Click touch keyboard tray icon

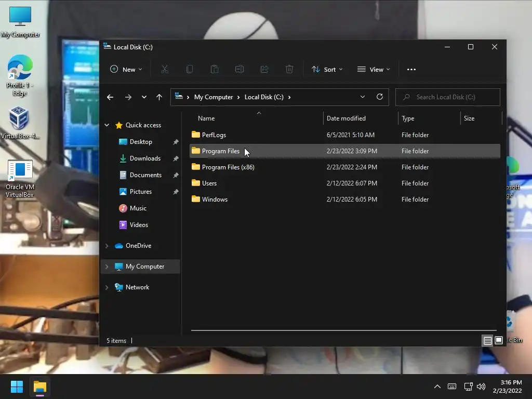click(452, 387)
